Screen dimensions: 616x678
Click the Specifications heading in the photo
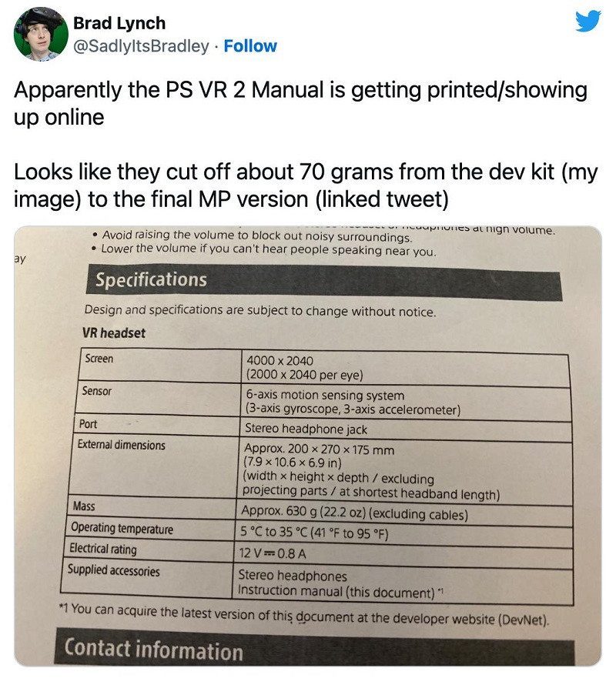tap(151, 279)
